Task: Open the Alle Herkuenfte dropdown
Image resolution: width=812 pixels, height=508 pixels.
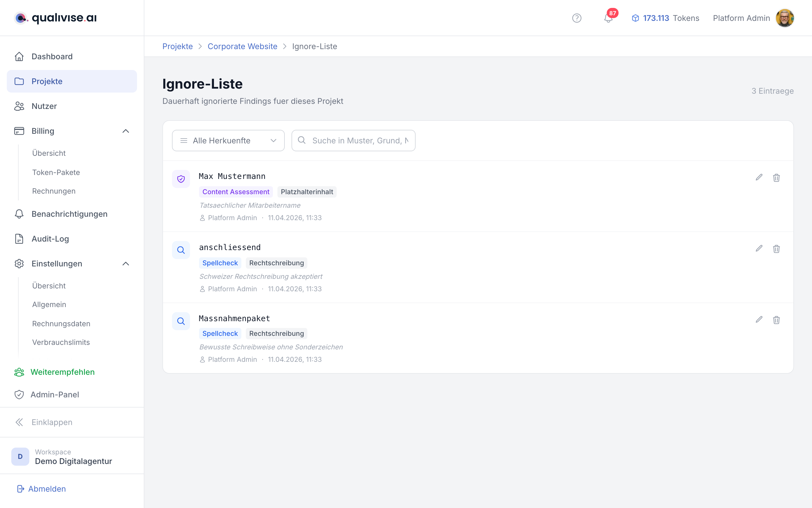Action: (228, 141)
